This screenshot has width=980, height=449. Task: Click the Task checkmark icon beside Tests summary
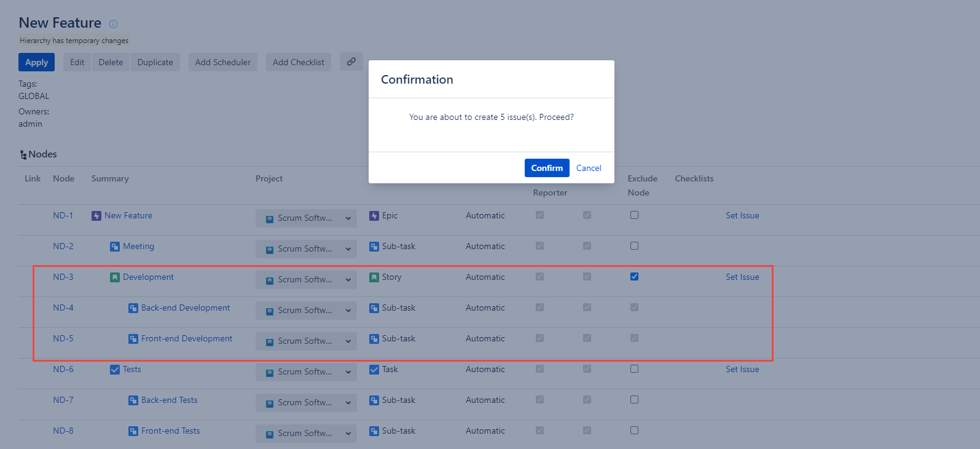point(115,370)
